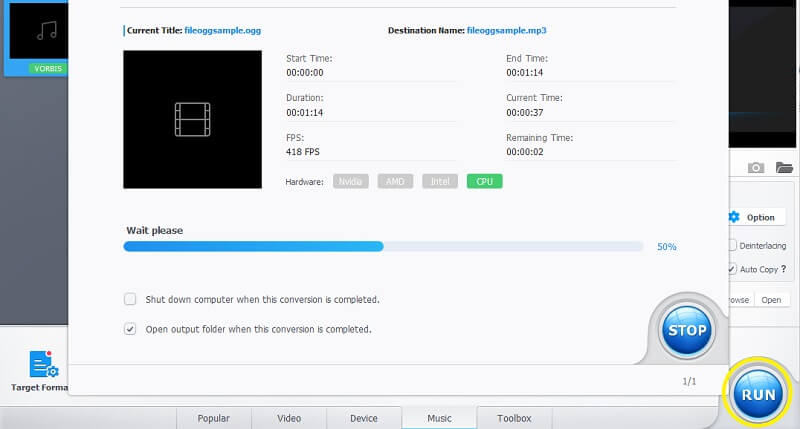Click the film strip preview icon
The height and width of the screenshot is (429, 800).
pyautogui.click(x=191, y=119)
